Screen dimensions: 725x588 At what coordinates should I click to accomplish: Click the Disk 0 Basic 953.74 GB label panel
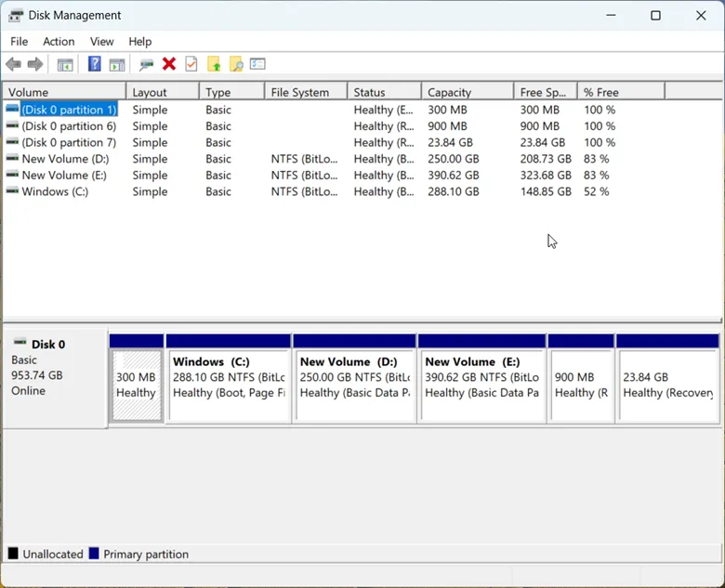[55, 379]
